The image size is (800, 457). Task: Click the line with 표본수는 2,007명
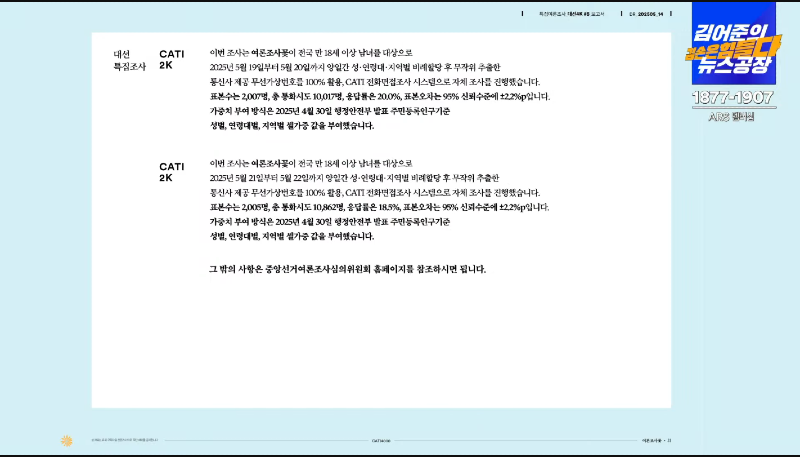click(380, 96)
